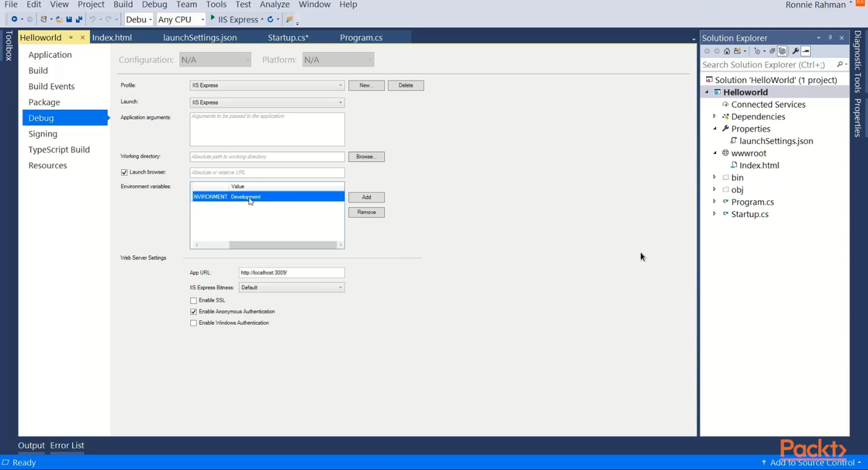868x470 pixels.
Task: Click the Open File folder icon
Action: click(59, 20)
